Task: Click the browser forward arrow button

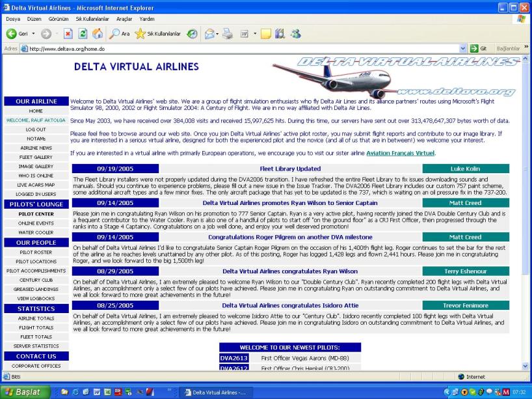Action: pos(46,34)
